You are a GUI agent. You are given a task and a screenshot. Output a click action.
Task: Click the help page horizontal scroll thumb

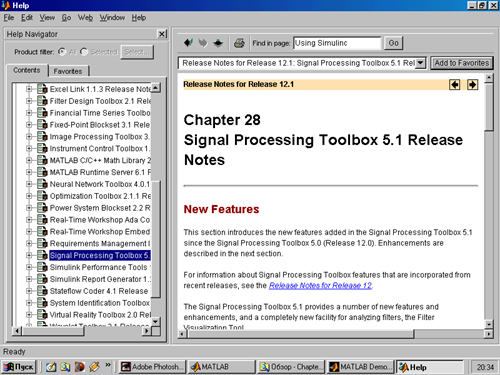point(301,333)
